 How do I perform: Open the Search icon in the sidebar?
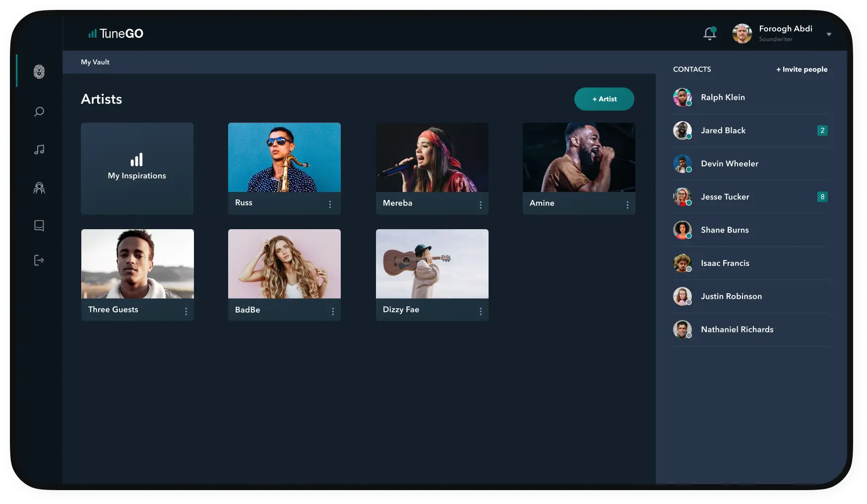point(39,112)
